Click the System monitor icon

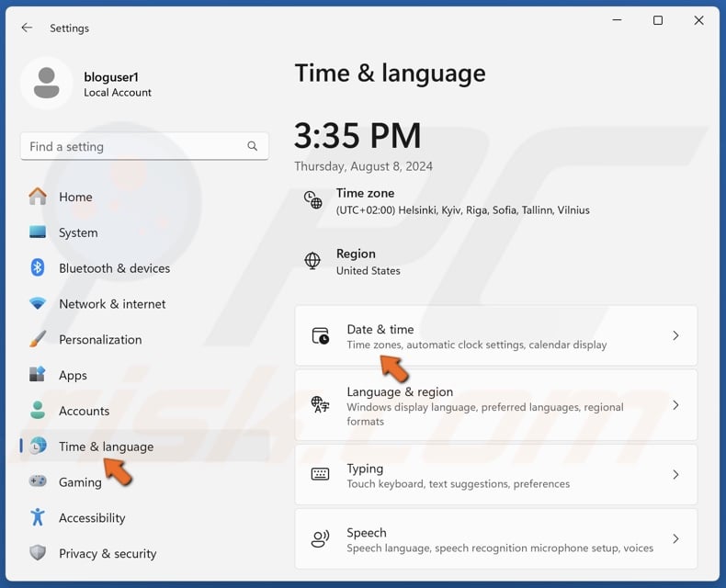[38, 232]
